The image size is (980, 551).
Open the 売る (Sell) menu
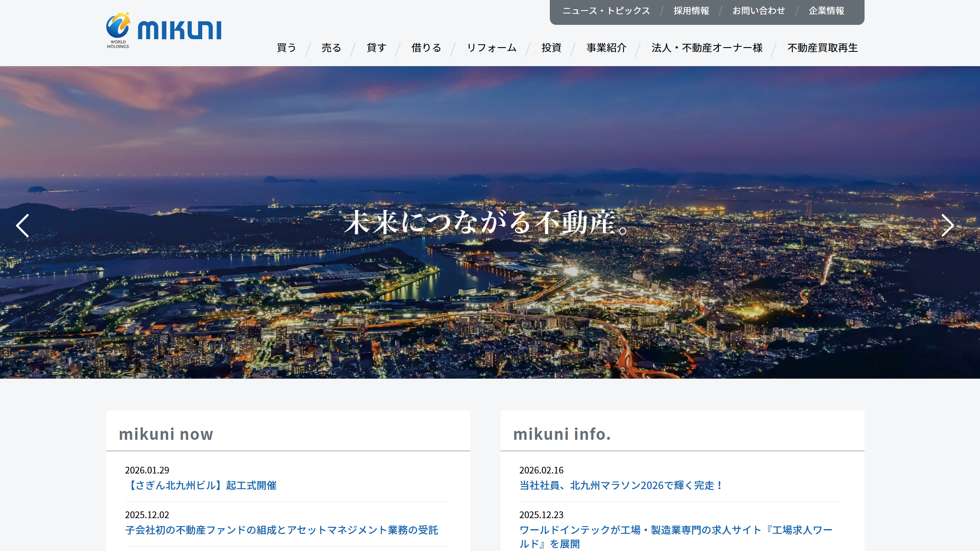(x=331, y=48)
